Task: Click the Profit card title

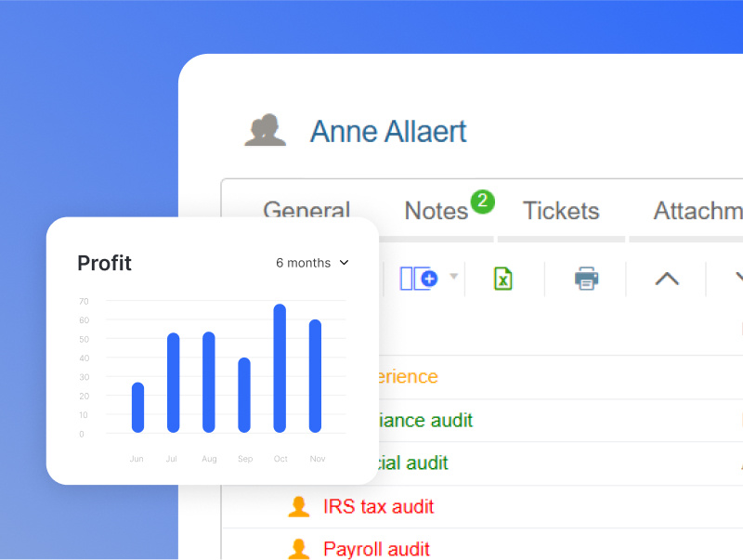Action: click(104, 263)
